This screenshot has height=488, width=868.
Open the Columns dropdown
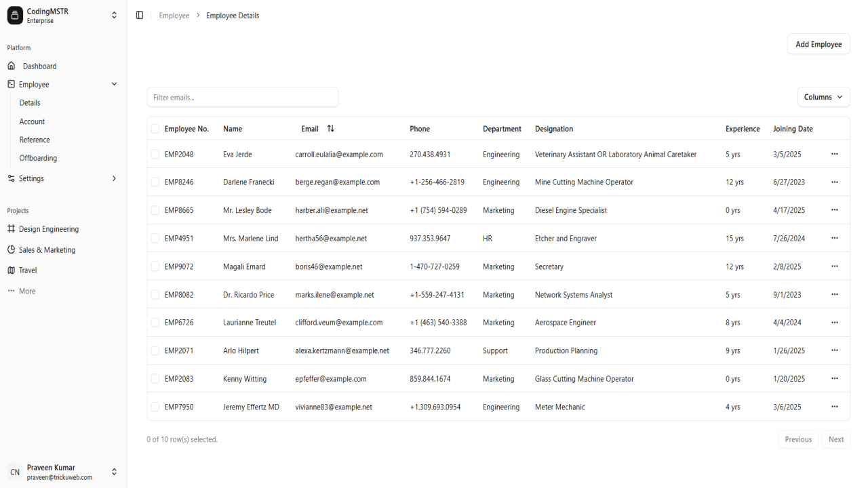823,97
